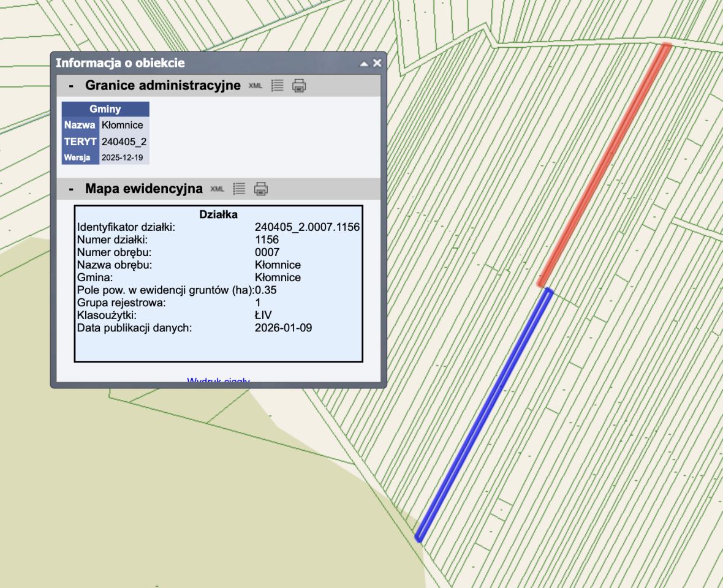Print the Mapa ewidencyjna section
This screenshot has width=723, height=588.
(261, 189)
